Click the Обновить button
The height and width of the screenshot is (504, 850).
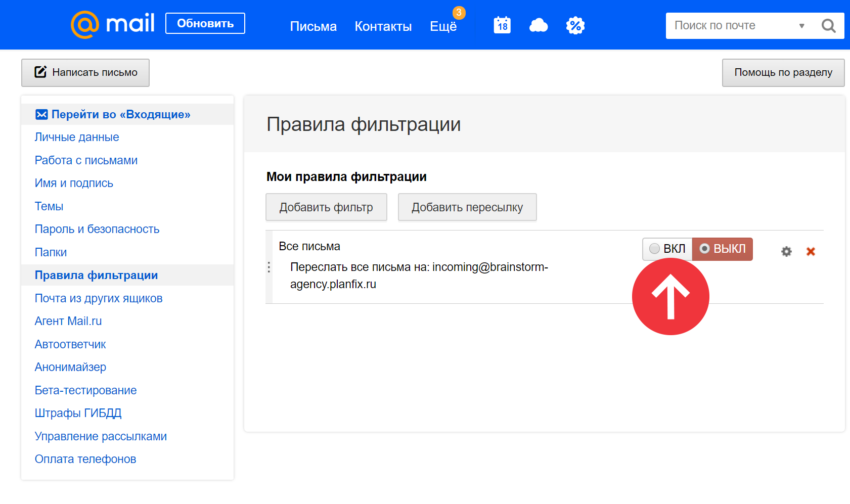[x=205, y=23]
